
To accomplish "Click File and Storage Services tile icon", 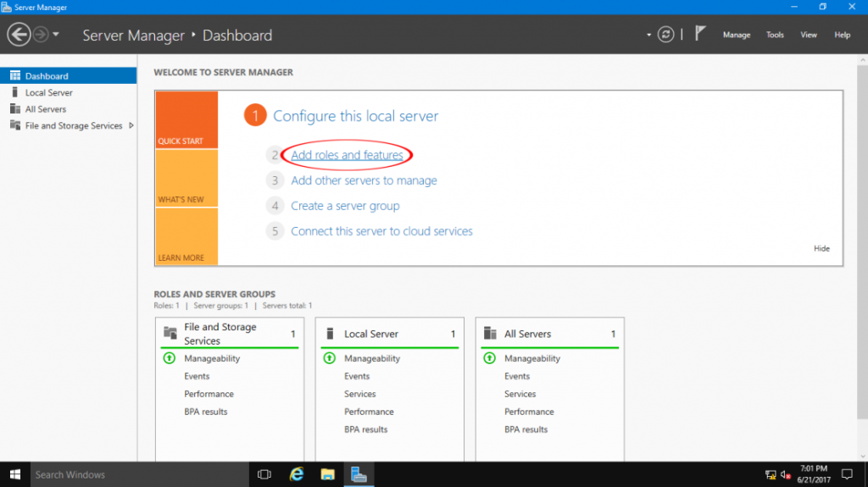I will point(170,333).
